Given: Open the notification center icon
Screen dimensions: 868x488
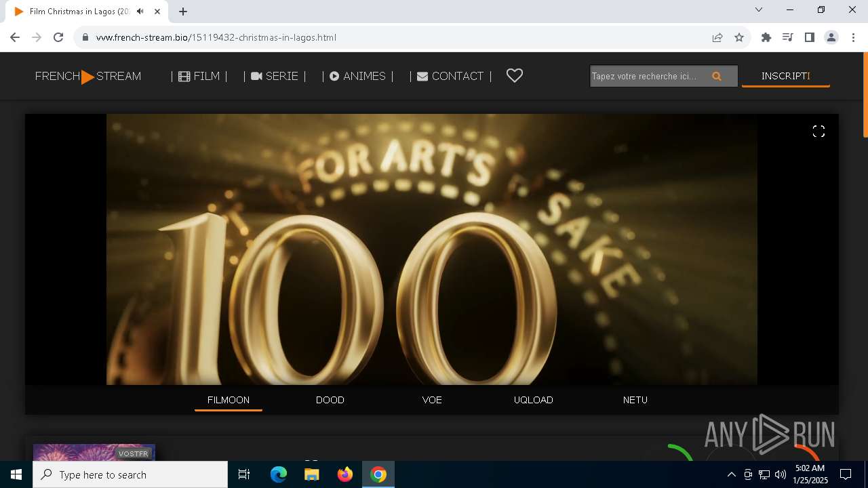Looking at the screenshot, I should 846,474.
